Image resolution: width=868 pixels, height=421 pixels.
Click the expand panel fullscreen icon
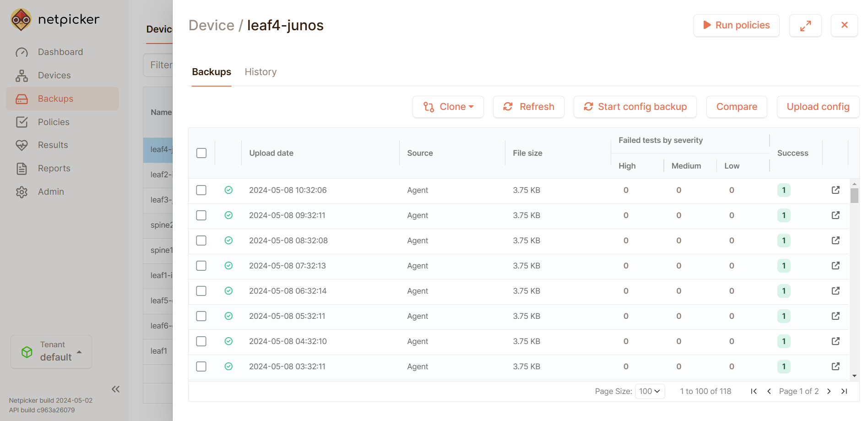point(805,26)
